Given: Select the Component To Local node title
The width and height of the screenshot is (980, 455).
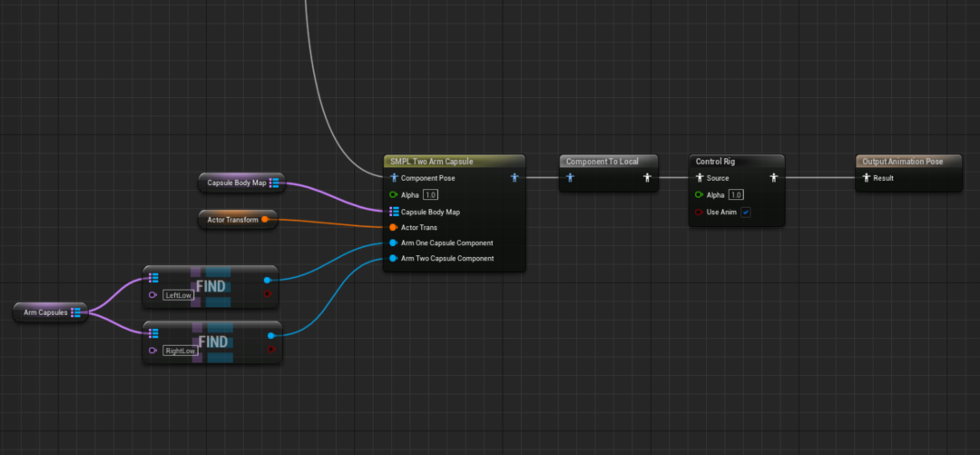Looking at the screenshot, I should 602,162.
